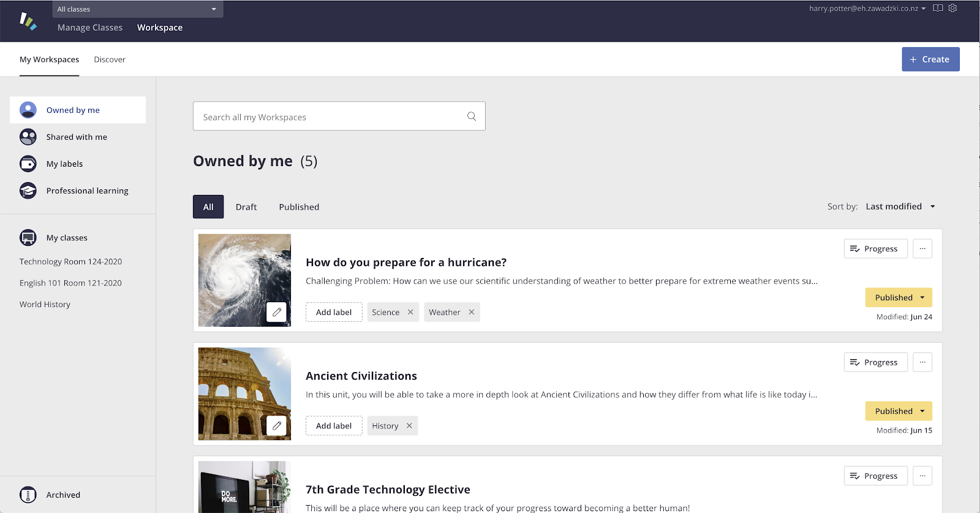Viewport: 980px width, 513px height.
Task: Click the Shared with me people icon
Action: pos(28,137)
